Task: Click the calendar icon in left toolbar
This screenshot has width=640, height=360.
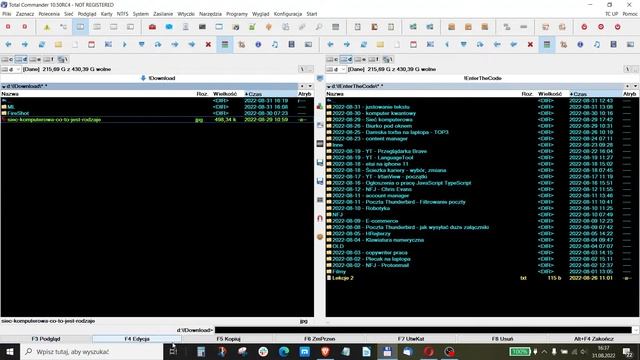Action: [91, 44]
